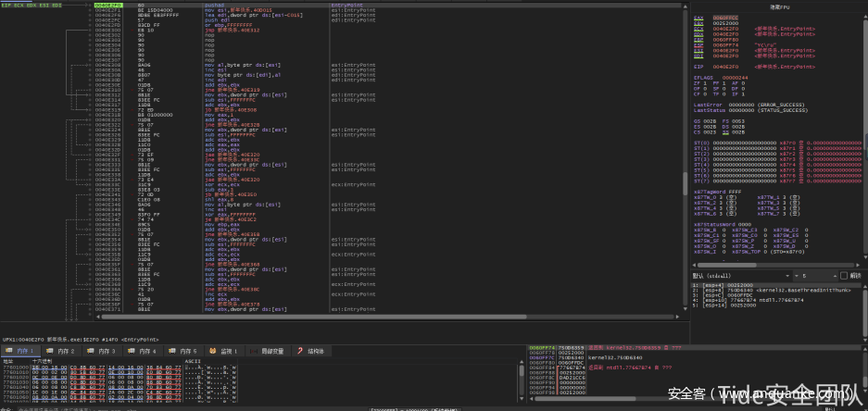Viewport: 868px width, 411px height.
Task: Toggle the ZF flag value
Action: 704,82
